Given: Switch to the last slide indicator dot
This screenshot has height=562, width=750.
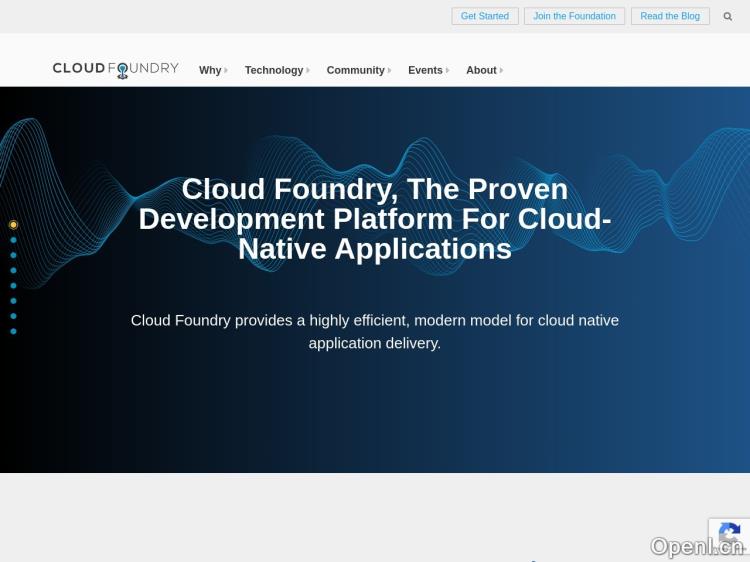Looking at the screenshot, I should click(13, 331).
